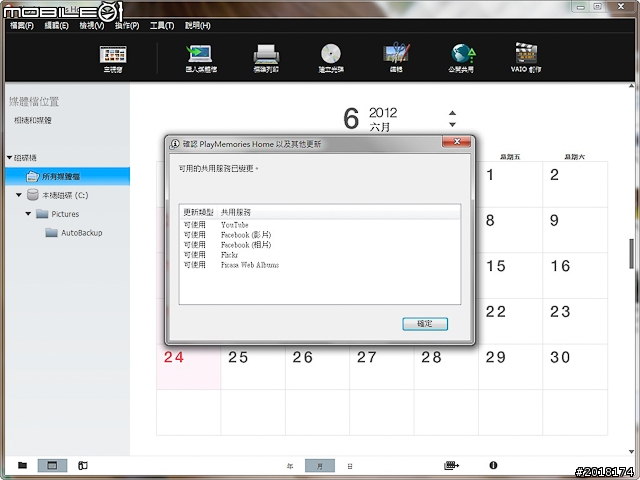Click the up arrow beside 2012
The width and height of the screenshot is (640, 480).
tap(452, 114)
